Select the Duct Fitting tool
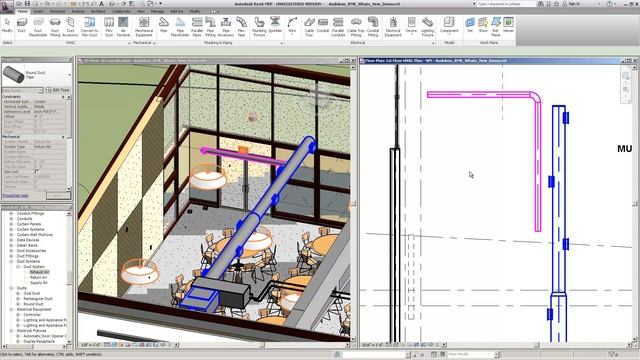This screenshot has height=360, width=640. pos(55,27)
